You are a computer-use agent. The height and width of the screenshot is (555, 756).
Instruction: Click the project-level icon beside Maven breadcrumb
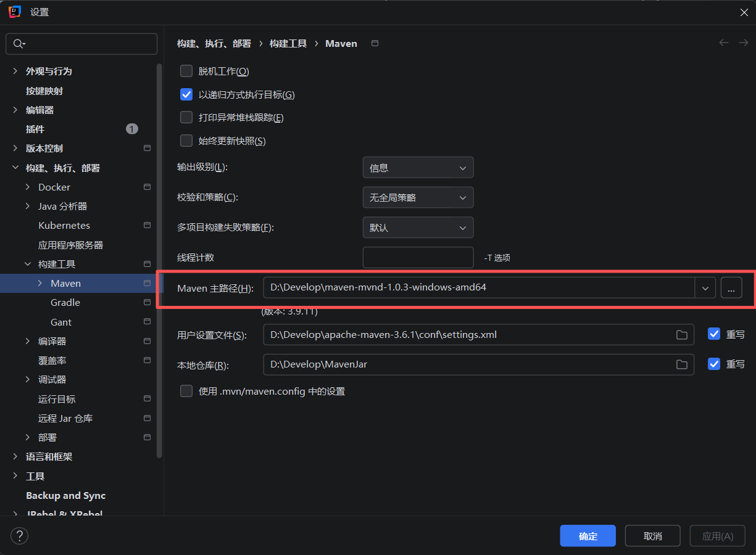(x=375, y=44)
